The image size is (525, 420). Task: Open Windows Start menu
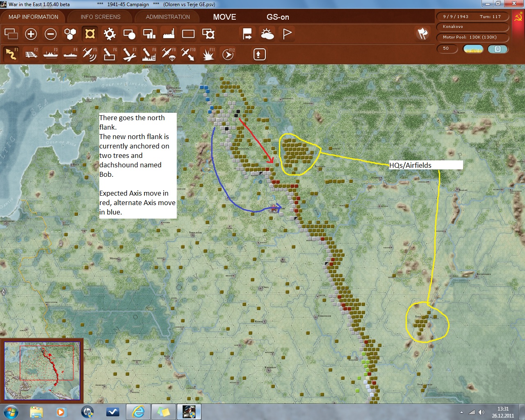[x=11, y=412]
